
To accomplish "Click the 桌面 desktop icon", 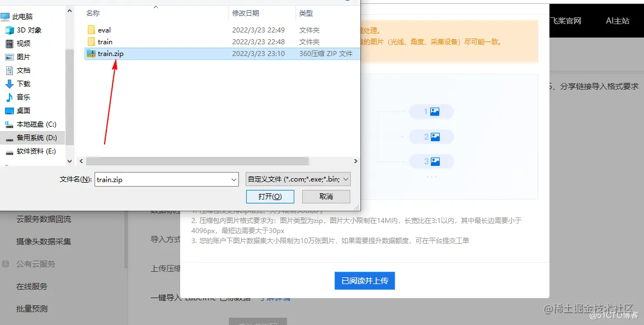I will (9, 110).
